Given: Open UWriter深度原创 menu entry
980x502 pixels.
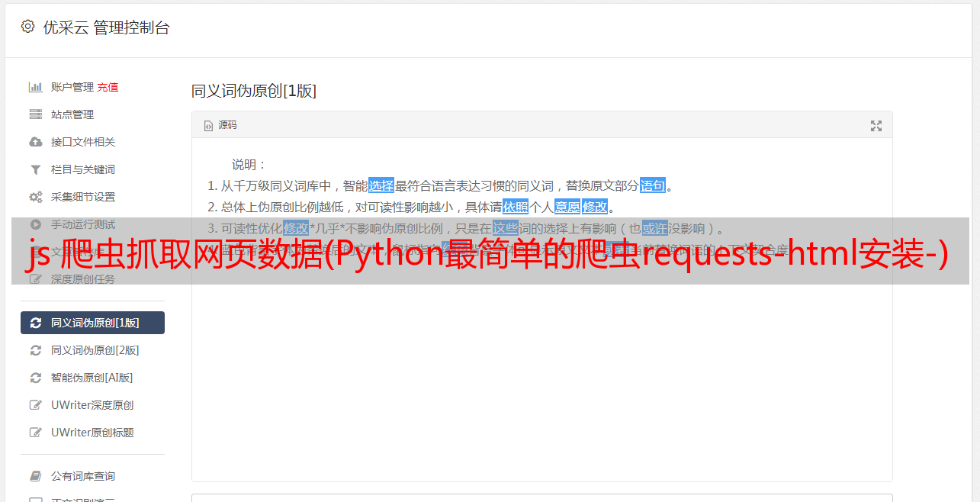Looking at the screenshot, I should click(x=92, y=405).
